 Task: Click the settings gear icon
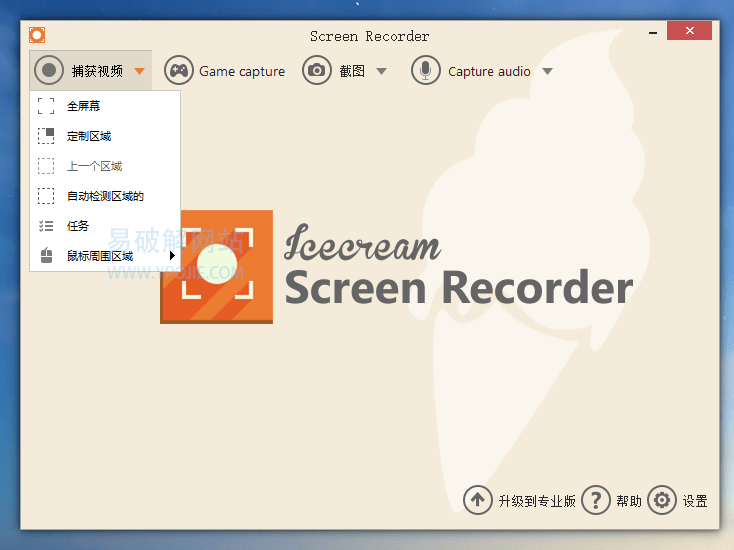pyautogui.click(x=662, y=500)
